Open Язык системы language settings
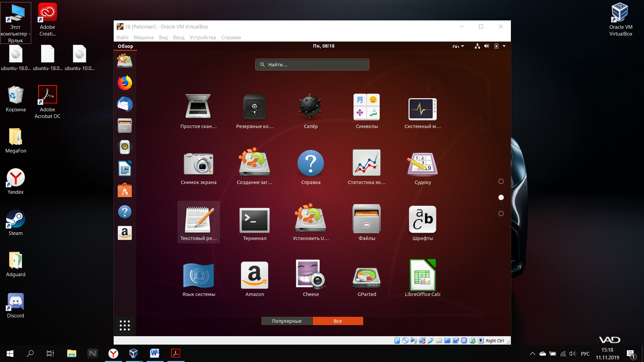Image resolution: width=644 pixels, height=362 pixels. pyautogui.click(x=199, y=280)
